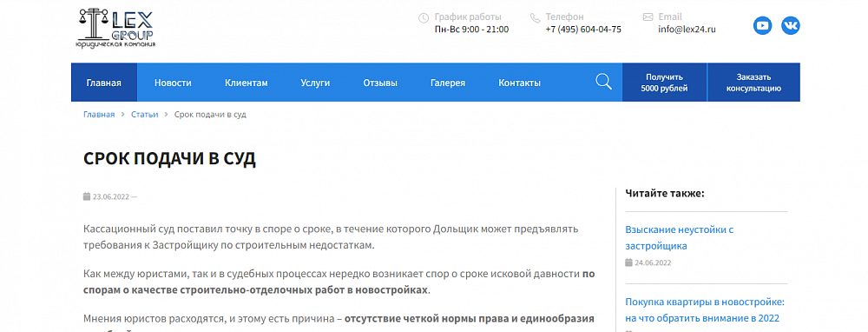This screenshot has width=868, height=332.
Task: Open the Новости menu item
Action: pyautogui.click(x=173, y=83)
